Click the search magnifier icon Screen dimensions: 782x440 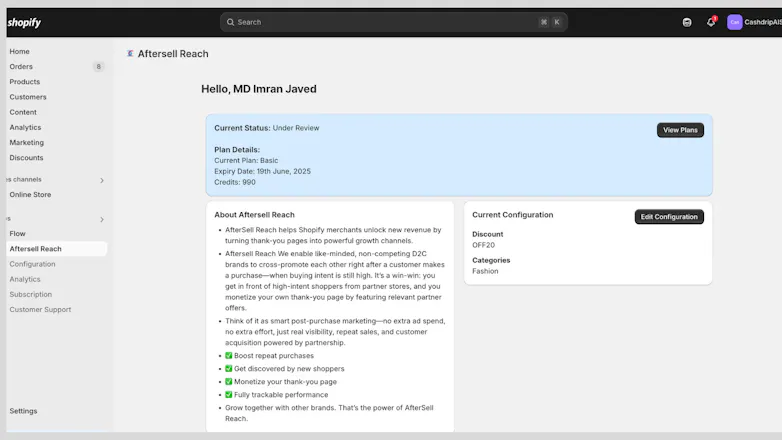tap(230, 22)
